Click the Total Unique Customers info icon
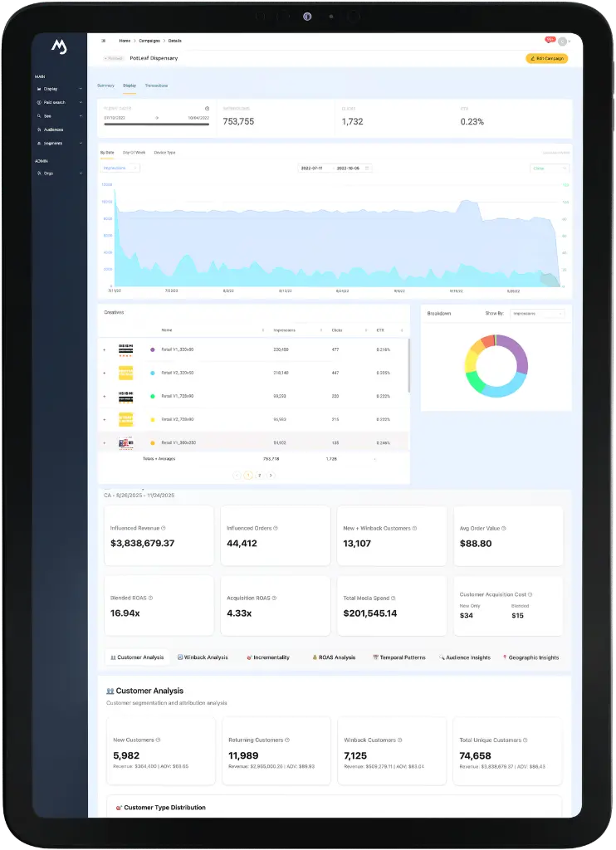 tap(526, 740)
